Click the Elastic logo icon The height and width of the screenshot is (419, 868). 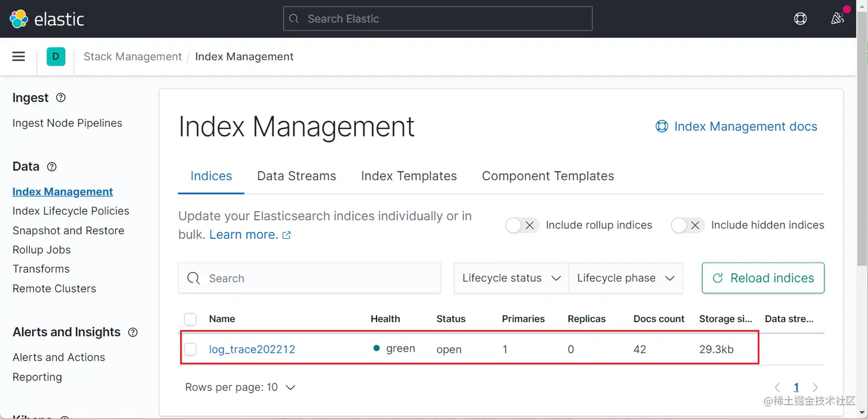[19, 19]
